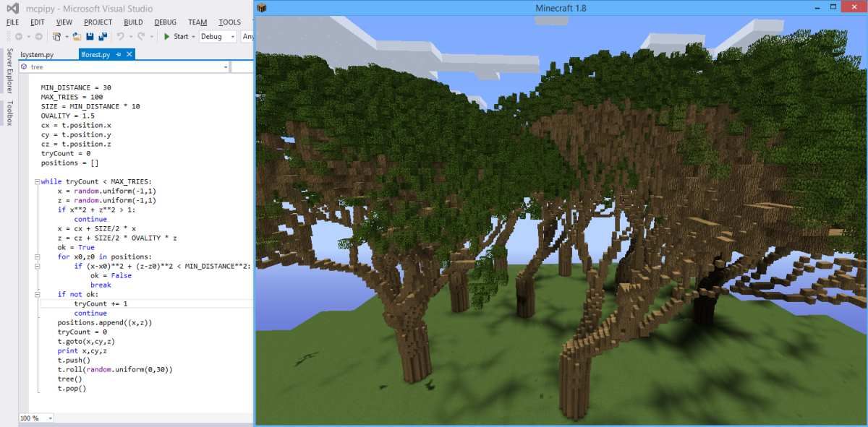The height and width of the screenshot is (427, 868).
Task: Save the current file
Action: (x=90, y=36)
